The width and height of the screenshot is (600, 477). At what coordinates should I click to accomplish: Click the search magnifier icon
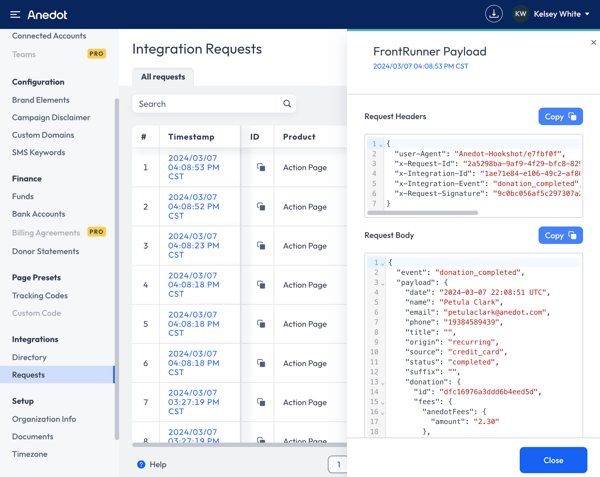[x=287, y=104]
